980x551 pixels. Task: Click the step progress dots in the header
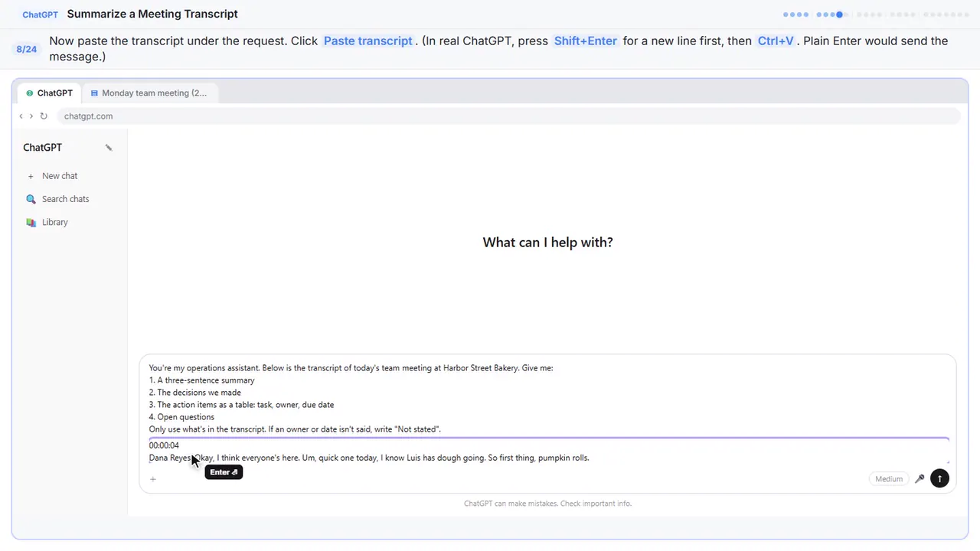coord(876,15)
